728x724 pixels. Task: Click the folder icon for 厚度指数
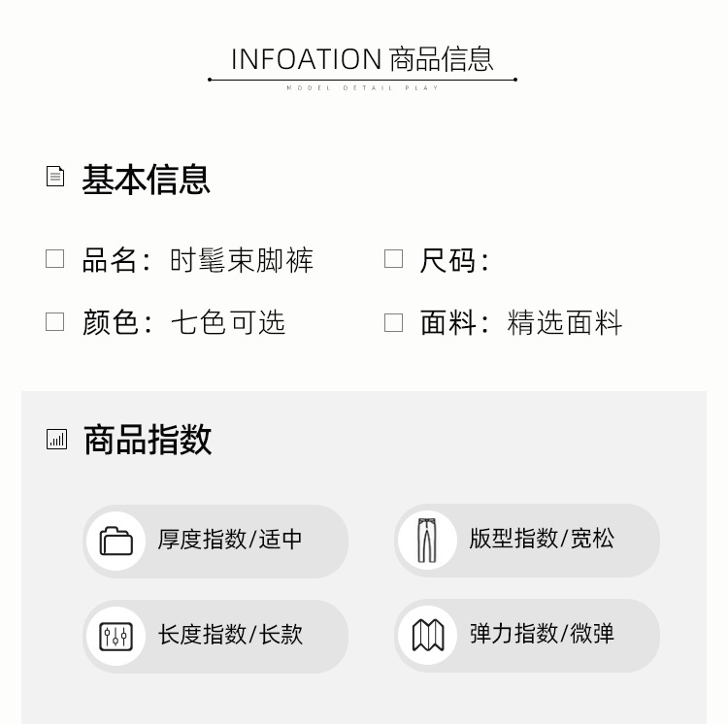[116, 540]
